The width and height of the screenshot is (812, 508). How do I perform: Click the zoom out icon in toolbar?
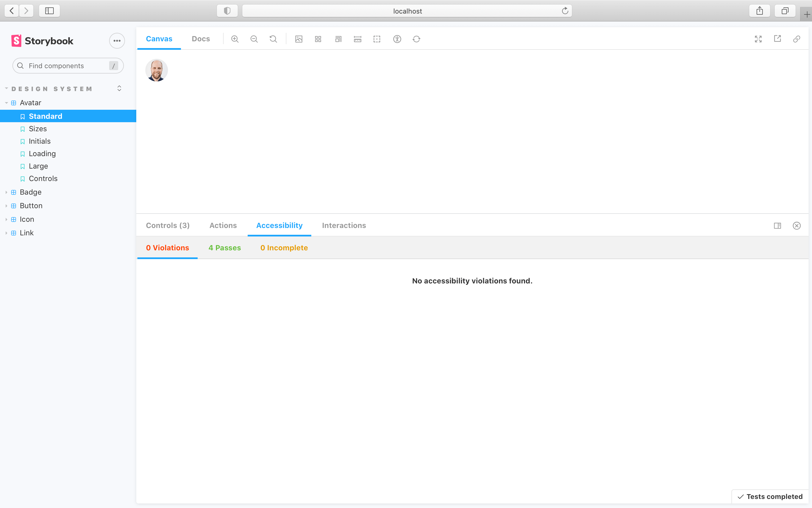254,39
